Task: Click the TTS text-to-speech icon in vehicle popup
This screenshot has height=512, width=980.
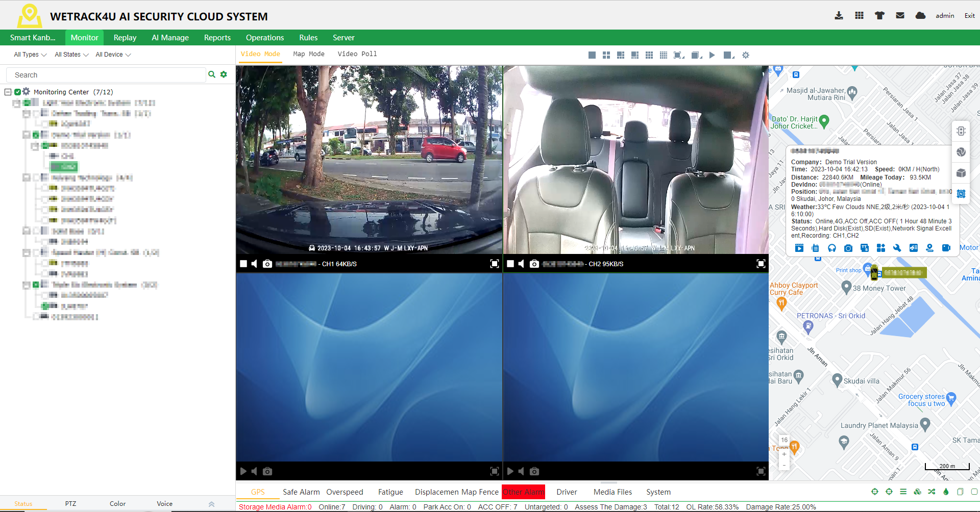Action: (x=865, y=248)
